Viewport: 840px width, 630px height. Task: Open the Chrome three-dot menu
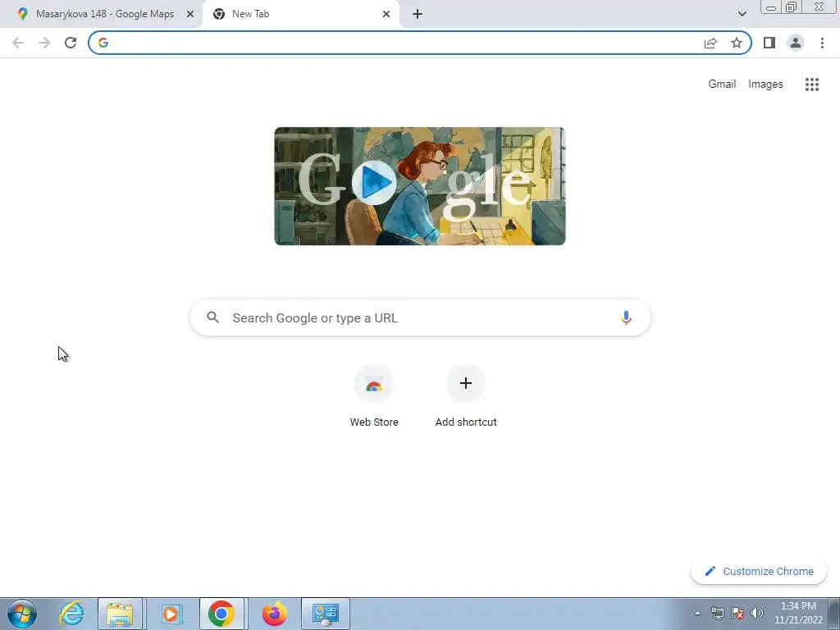pyautogui.click(x=822, y=43)
